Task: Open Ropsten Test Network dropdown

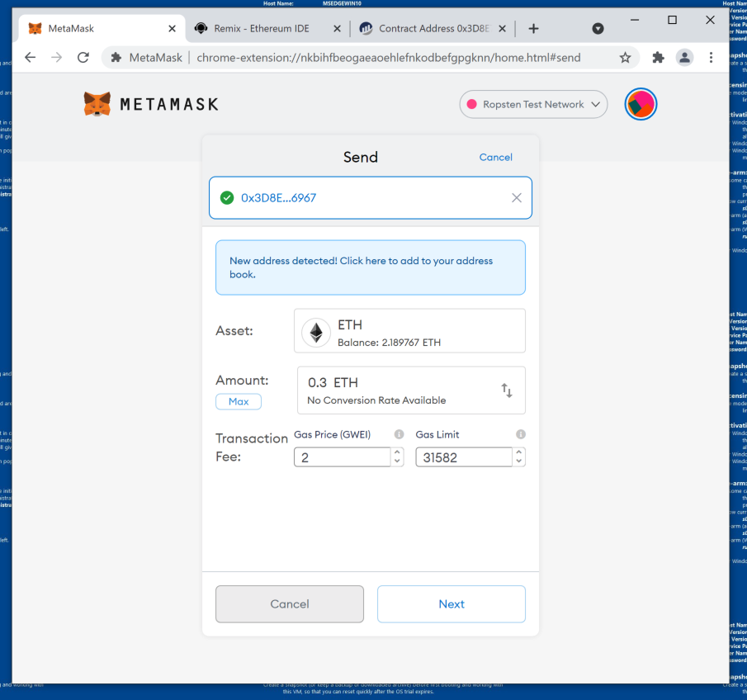Action: coord(533,104)
